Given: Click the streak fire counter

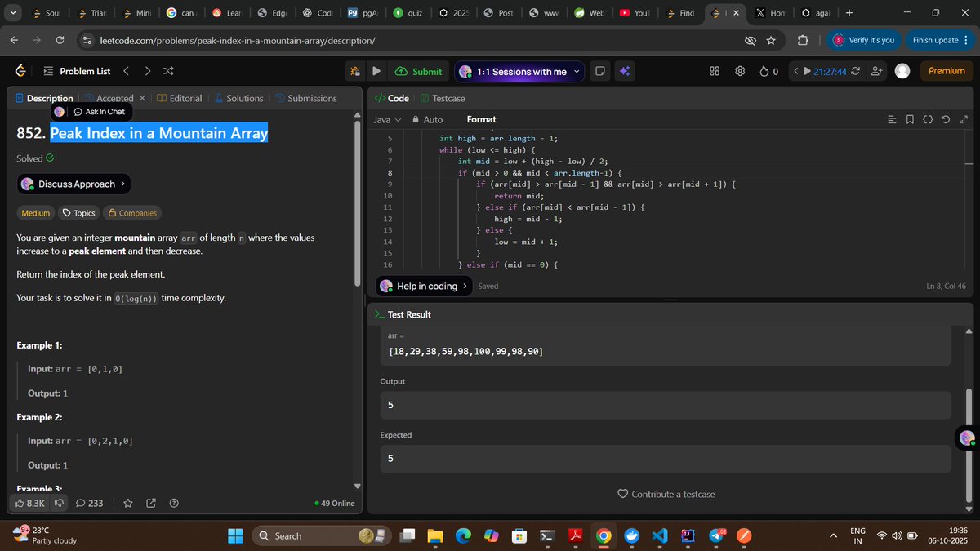Looking at the screenshot, I should coord(768,72).
